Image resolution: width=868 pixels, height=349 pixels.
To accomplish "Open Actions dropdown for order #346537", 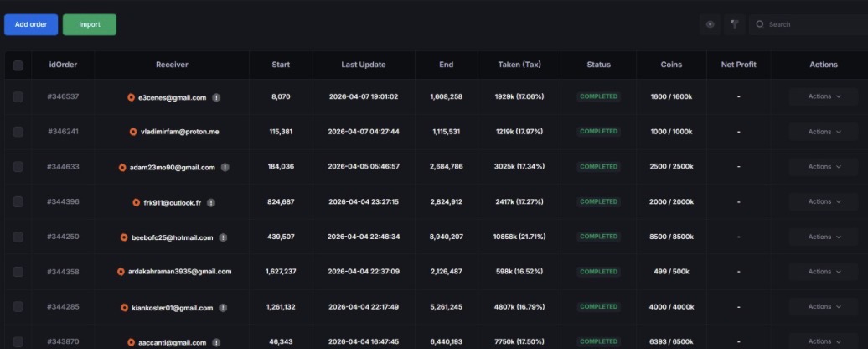I will click(x=824, y=96).
